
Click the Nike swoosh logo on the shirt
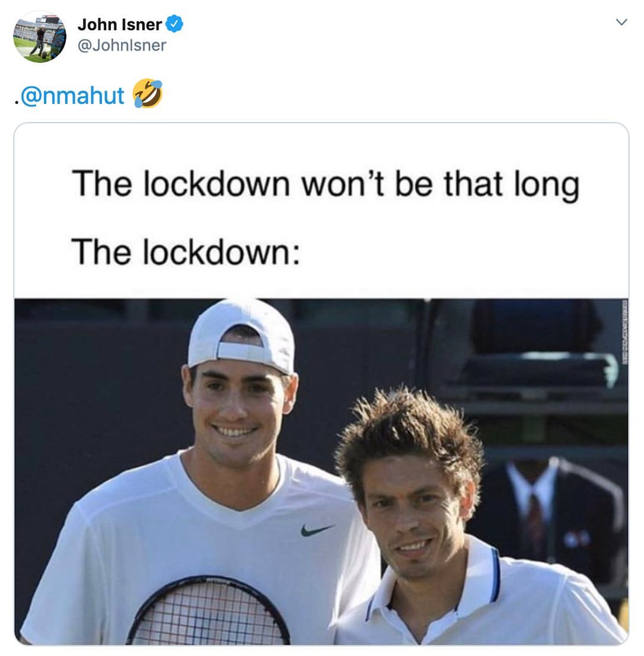click(317, 530)
